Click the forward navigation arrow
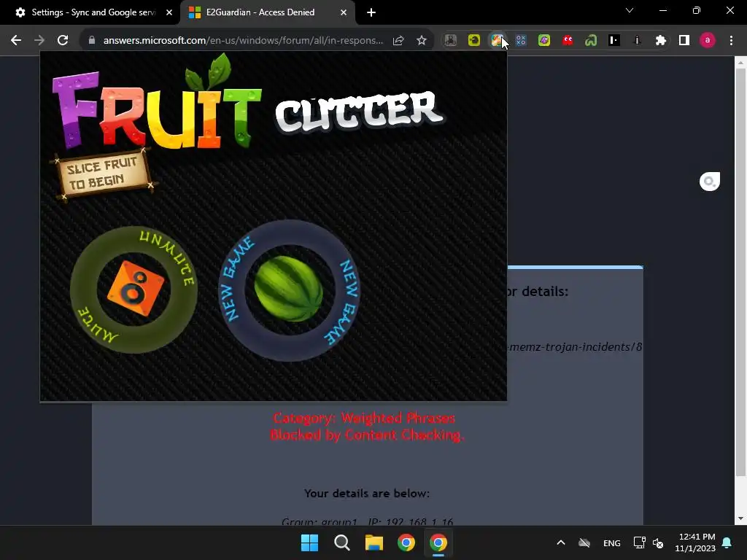This screenshot has height=560, width=747. click(39, 41)
